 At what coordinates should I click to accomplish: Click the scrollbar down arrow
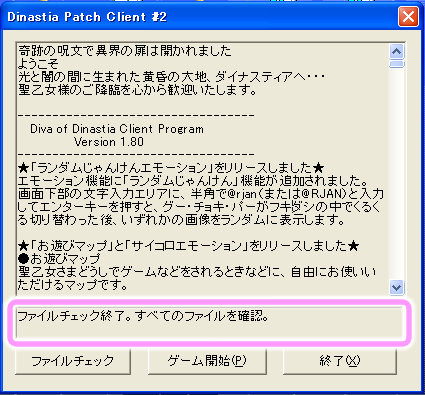coord(396,287)
